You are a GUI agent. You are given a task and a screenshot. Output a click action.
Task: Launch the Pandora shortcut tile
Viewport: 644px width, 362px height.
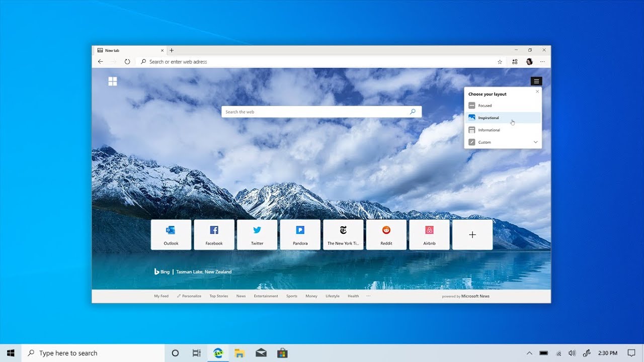(300, 234)
